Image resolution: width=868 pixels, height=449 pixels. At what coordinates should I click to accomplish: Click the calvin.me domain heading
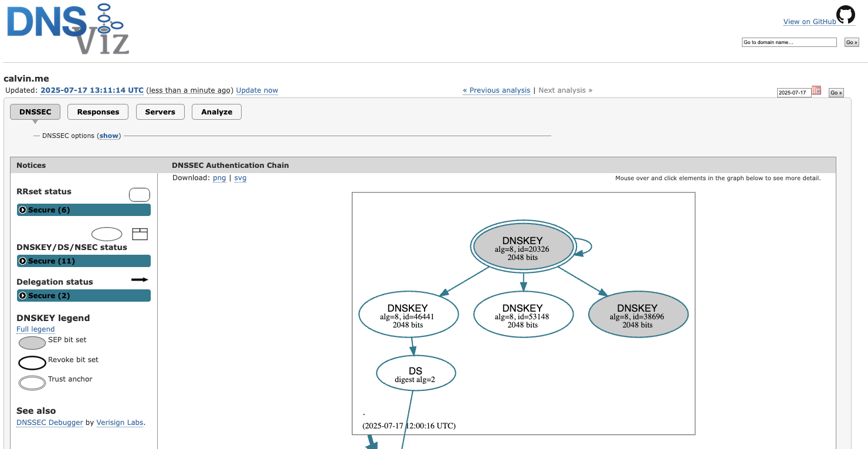click(x=26, y=79)
